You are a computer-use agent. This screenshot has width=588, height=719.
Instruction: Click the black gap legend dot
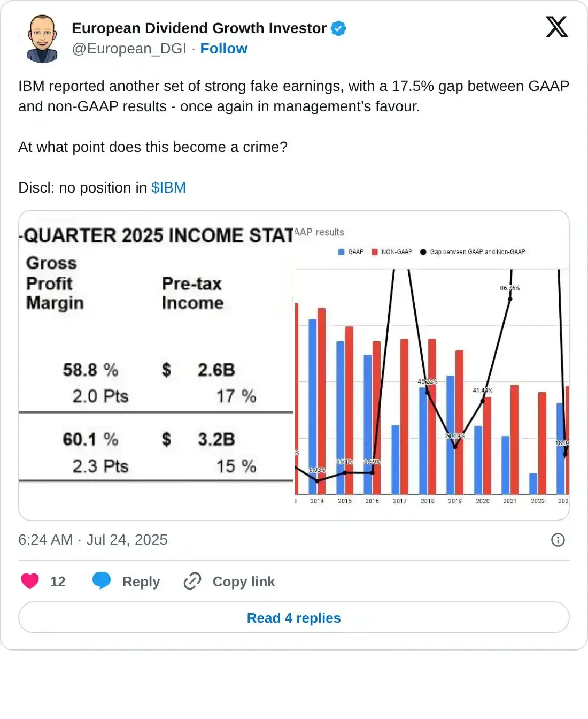tap(423, 252)
